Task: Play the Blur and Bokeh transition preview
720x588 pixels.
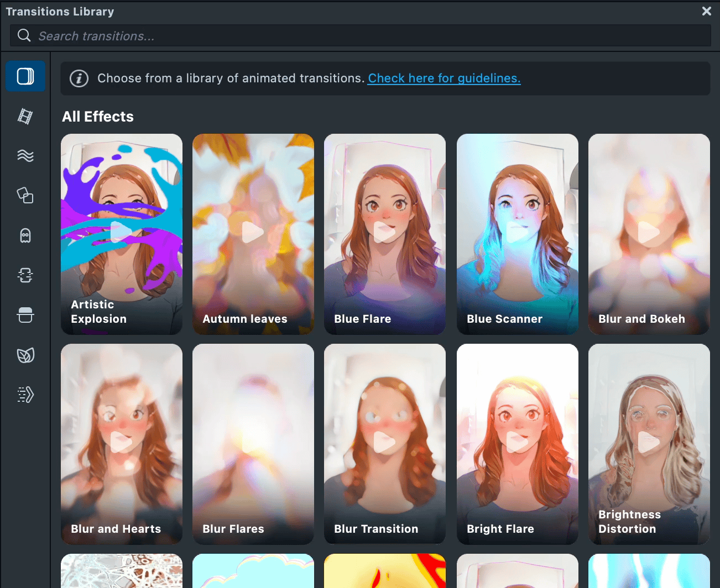Action: point(649,232)
